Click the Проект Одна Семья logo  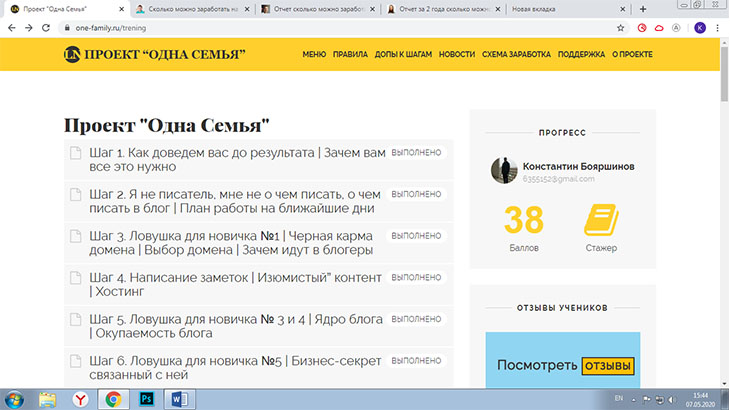pos(154,54)
